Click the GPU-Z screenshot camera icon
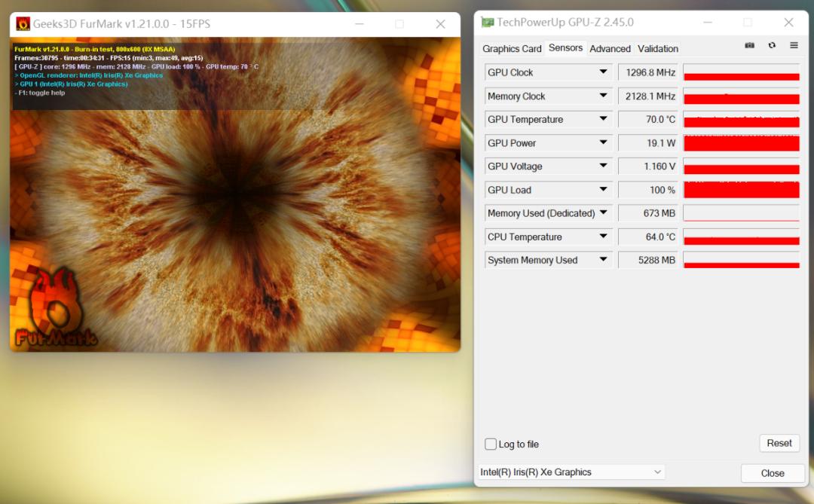This screenshot has width=814, height=504. (x=749, y=45)
